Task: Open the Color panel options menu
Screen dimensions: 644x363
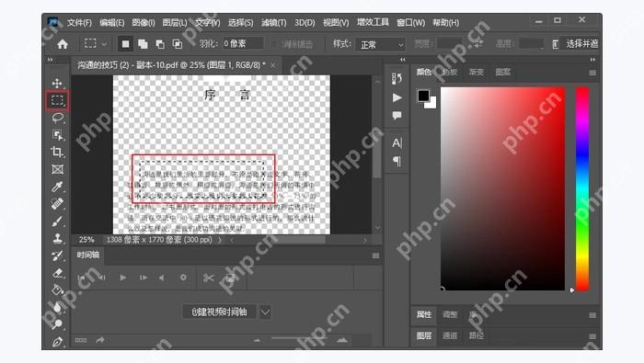Action: 592,73
